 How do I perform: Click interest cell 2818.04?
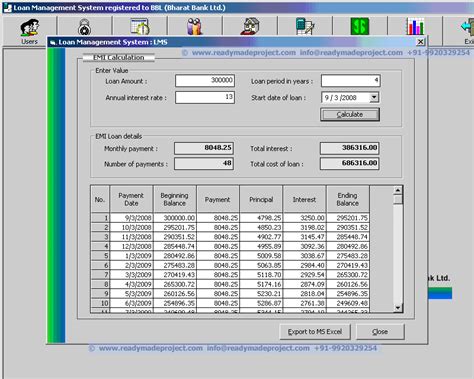304,294
